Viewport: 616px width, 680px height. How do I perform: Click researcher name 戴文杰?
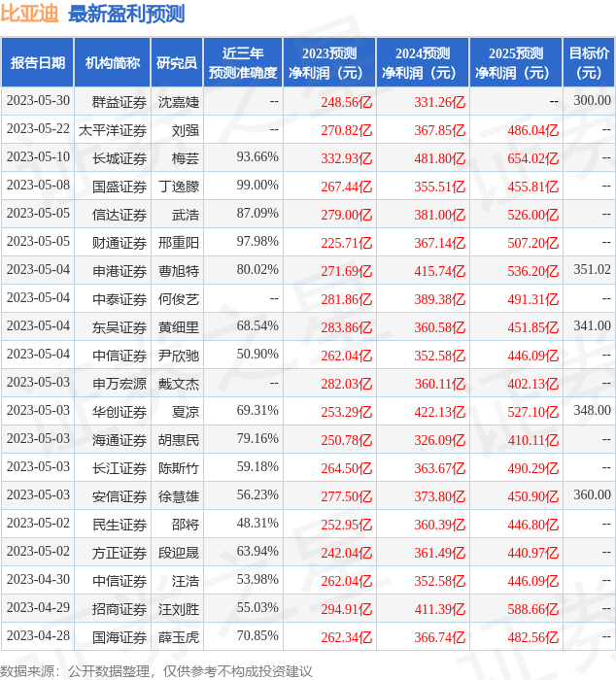click(179, 384)
